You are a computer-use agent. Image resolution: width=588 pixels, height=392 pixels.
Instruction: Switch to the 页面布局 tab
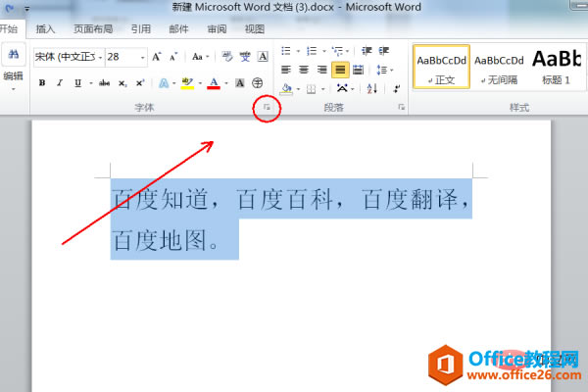pyautogui.click(x=93, y=28)
